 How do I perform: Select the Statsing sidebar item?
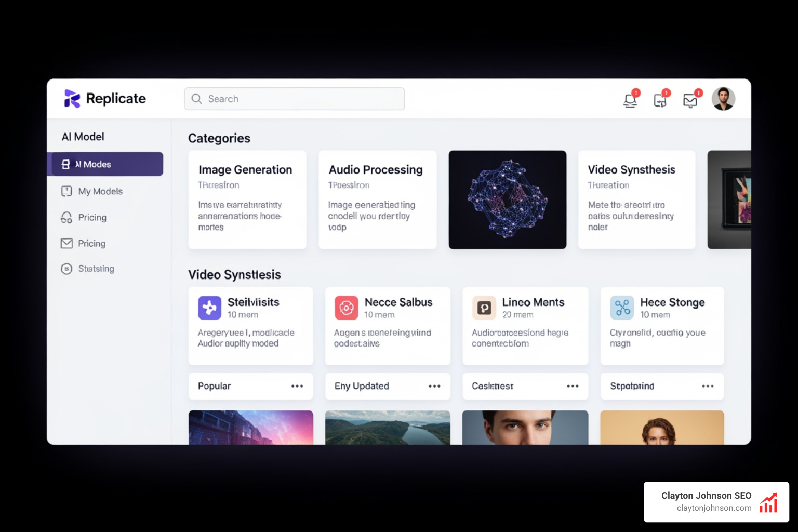point(96,269)
